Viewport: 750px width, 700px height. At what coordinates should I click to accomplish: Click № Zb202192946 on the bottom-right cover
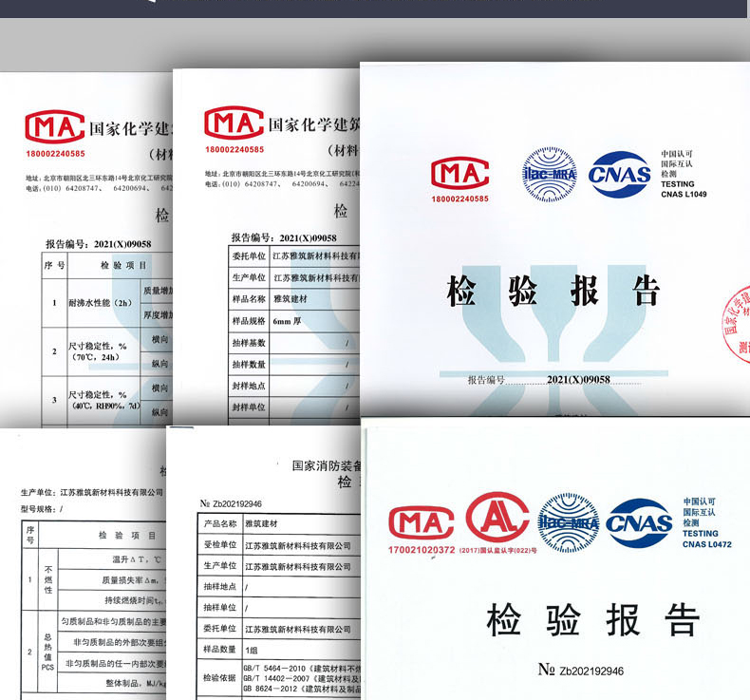coord(581,670)
